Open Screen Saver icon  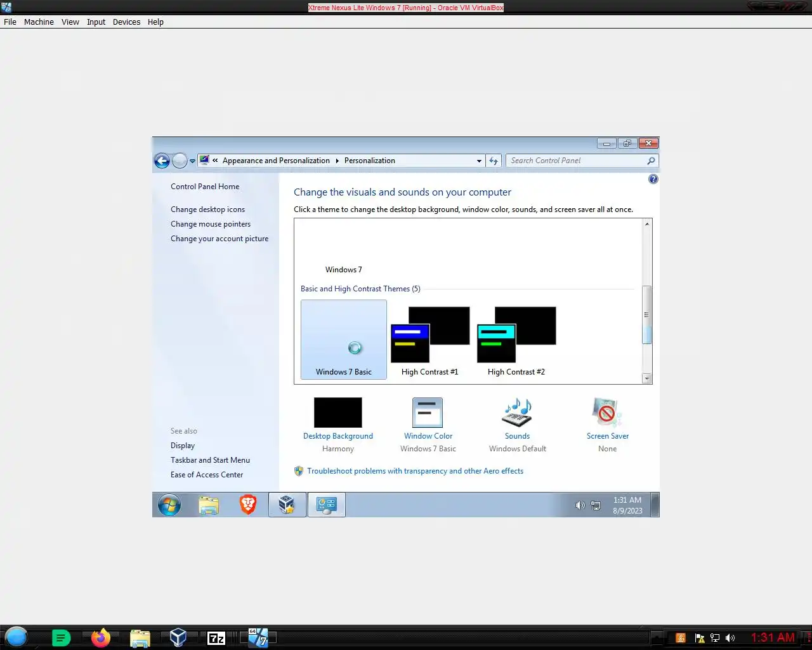(607, 413)
